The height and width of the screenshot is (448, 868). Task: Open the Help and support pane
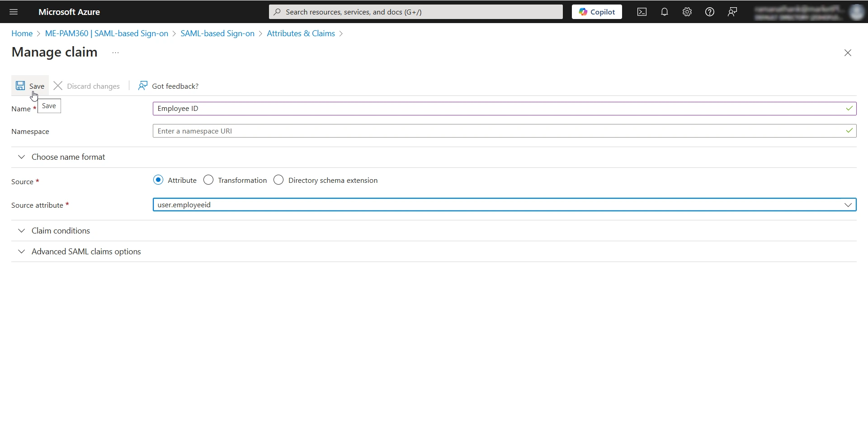point(709,12)
